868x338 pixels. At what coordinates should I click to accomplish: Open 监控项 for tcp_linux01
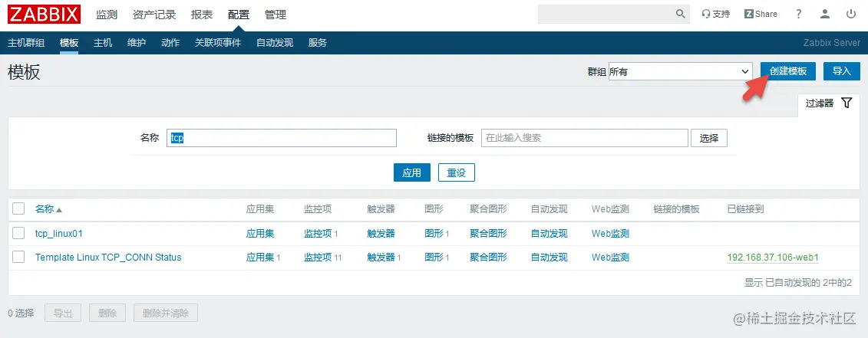tap(318, 234)
